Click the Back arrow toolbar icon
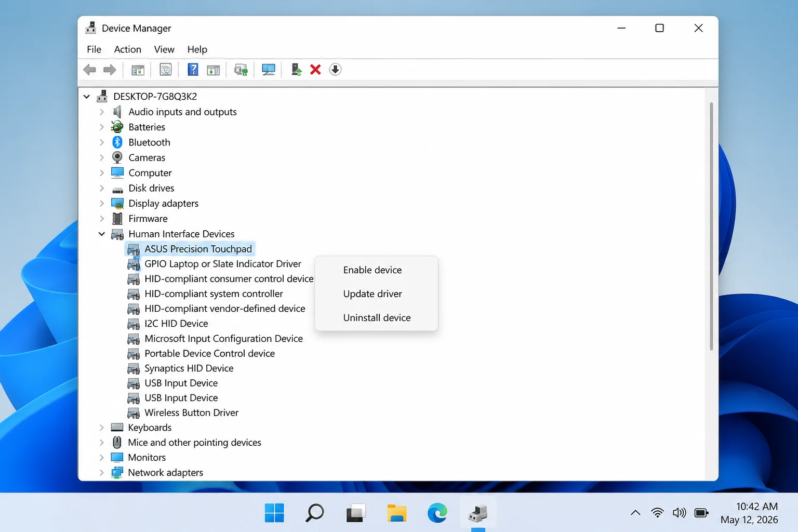798x532 pixels. click(89, 70)
